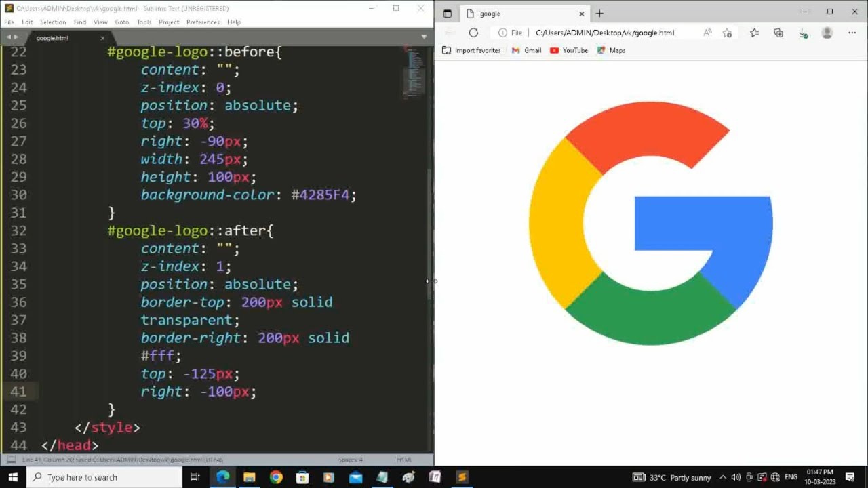Open Sublime Text Preferences menu
The width and height of the screenshot is (868, 488).
pyautogui.click(x=203, y=22)
